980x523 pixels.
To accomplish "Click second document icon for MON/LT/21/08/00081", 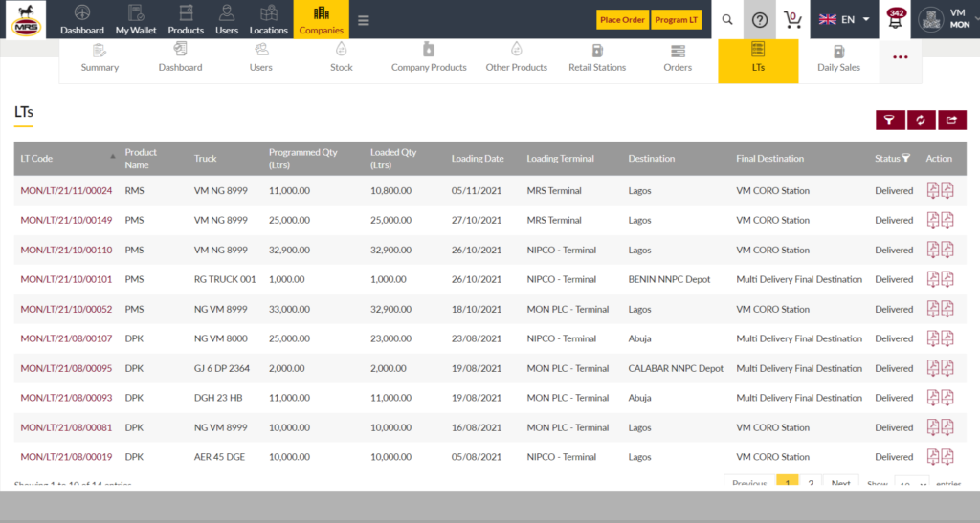I will click(947, 427).
